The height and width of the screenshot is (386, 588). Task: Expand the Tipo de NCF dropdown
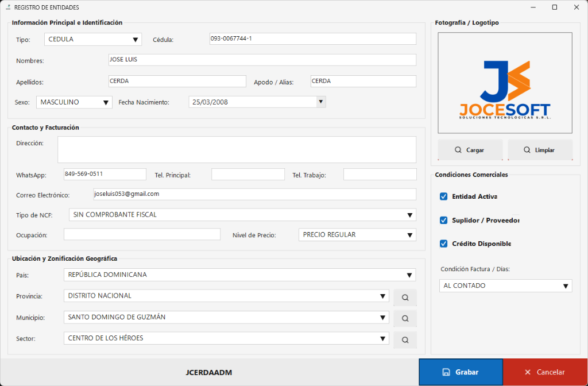click(243, 215)
